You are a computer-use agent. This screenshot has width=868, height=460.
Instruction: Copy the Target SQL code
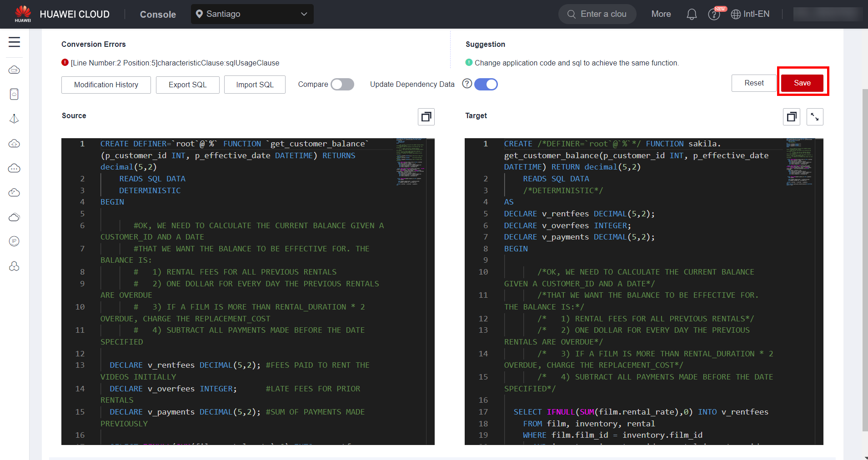coord(791,117)
